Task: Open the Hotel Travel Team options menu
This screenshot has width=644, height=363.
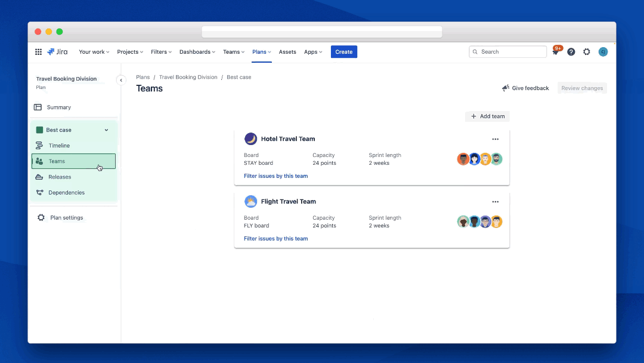Action: (x=496, y=139)
